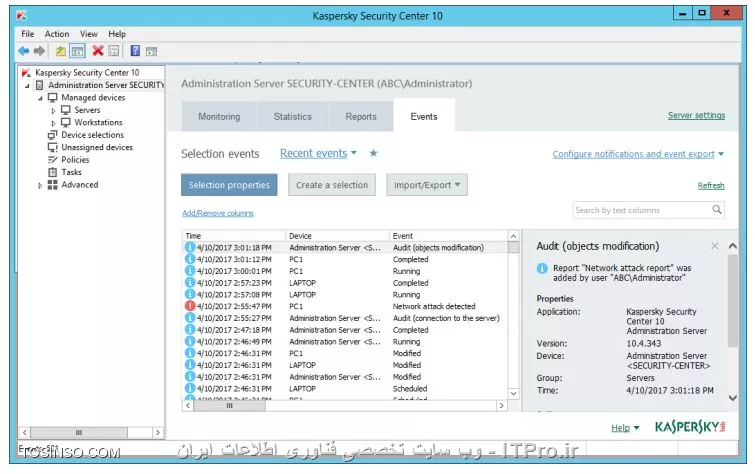Click the console tree horizontal scrollbar thumb
Viewport: 755px width, 474px height.
[79, 433]
